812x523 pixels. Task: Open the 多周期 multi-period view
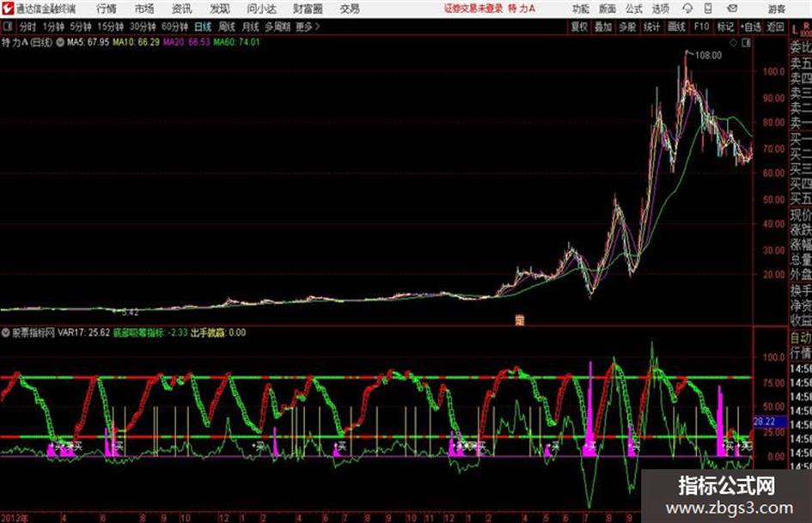[x=278, y=27]
